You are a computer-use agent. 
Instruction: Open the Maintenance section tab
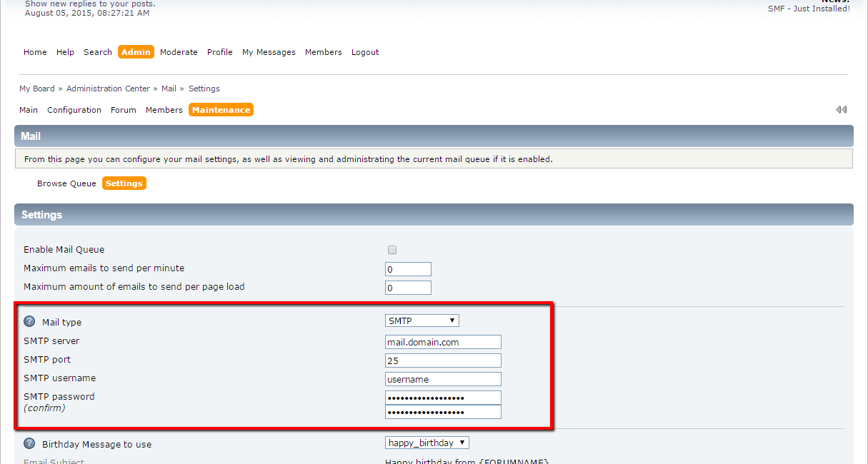point(221,109)
